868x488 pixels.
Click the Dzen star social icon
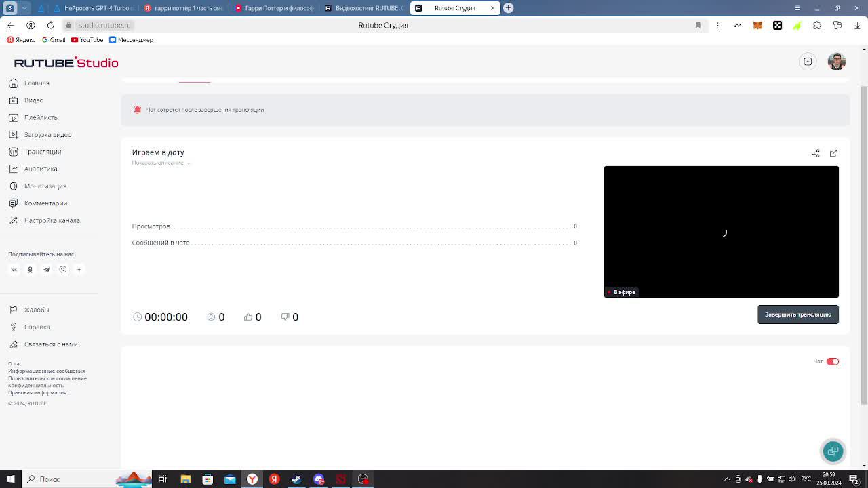click(79, 270)
